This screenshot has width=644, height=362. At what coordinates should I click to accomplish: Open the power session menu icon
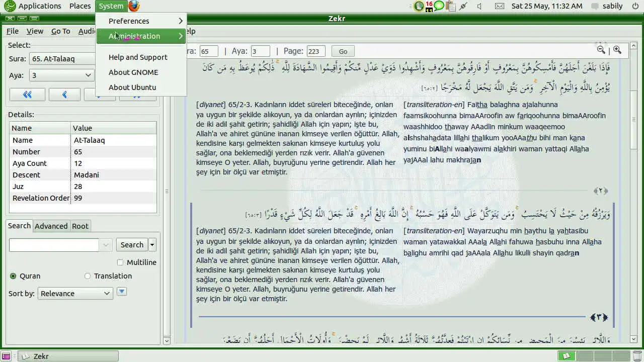pyautogui.click(x=635, y=6)
